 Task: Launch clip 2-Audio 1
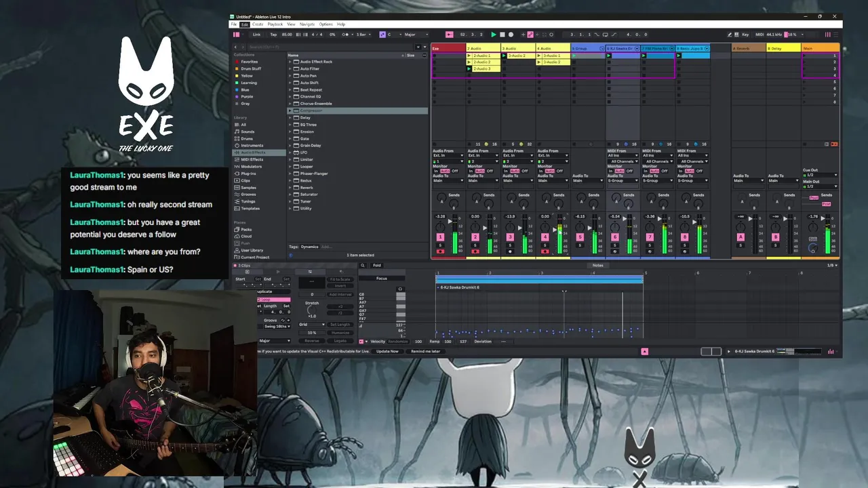(469, 56)
